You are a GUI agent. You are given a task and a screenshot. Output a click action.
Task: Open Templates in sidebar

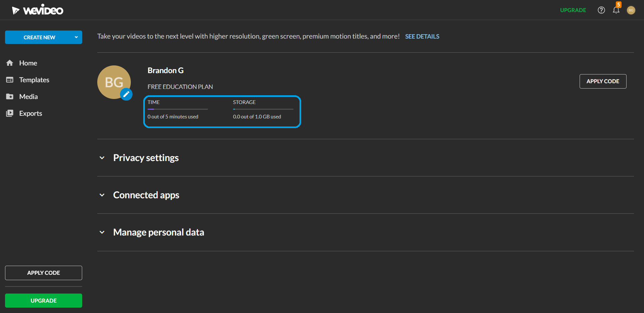point(34,80)
